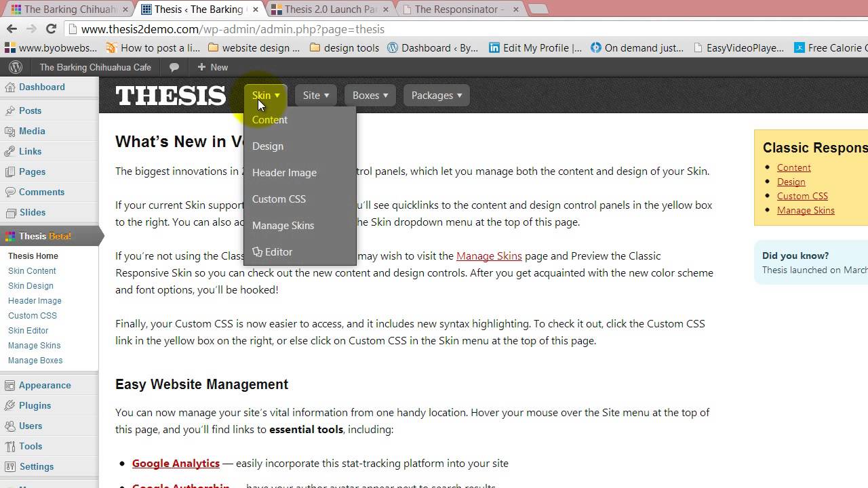The width and height of the screenshot is (868, 488).
Task: Click the Slides icon in the sidebar
Action: [9, 212]
